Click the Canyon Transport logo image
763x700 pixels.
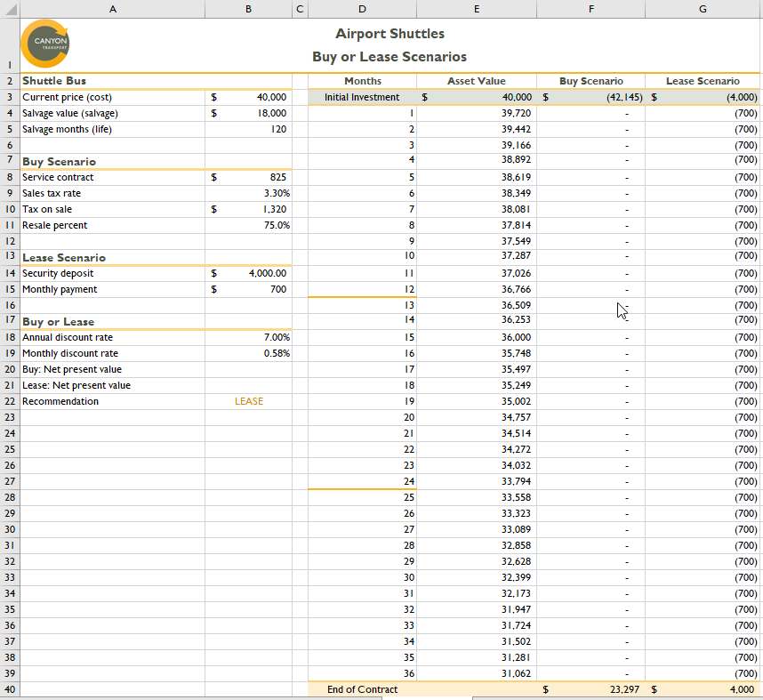[x=45, y=43]
